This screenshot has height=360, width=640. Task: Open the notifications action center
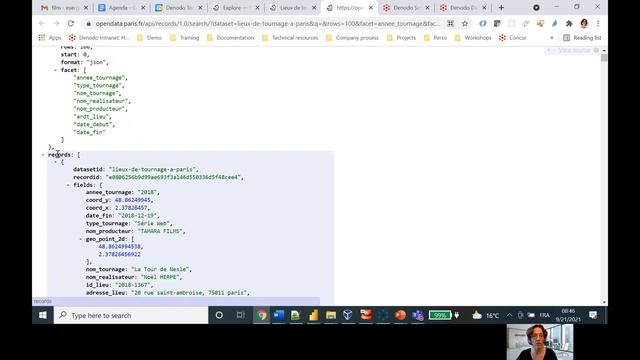point(593,315)
